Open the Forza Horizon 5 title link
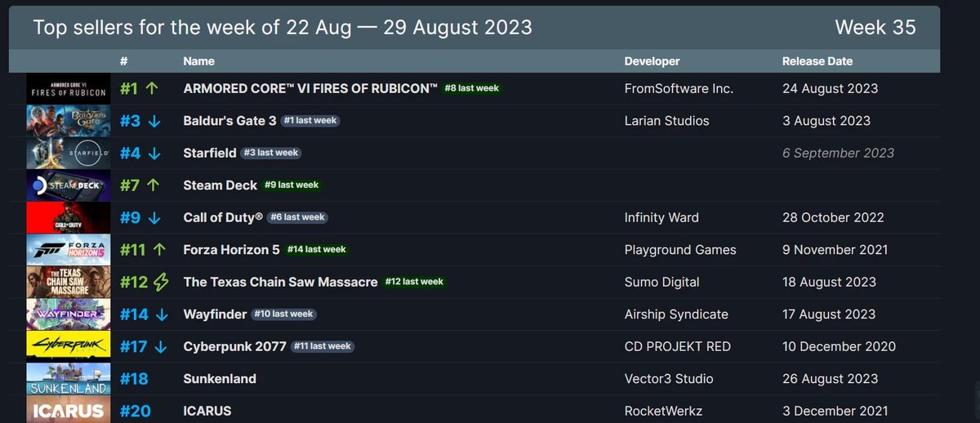The width and height of the screenshot is (980, 423). pyautogui.click(x=232, y=250)
